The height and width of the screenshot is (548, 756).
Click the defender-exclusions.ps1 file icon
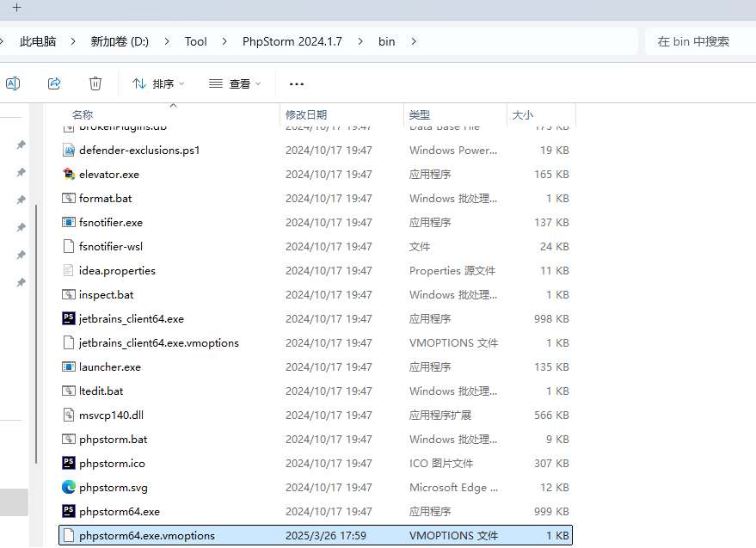(69, 150)
